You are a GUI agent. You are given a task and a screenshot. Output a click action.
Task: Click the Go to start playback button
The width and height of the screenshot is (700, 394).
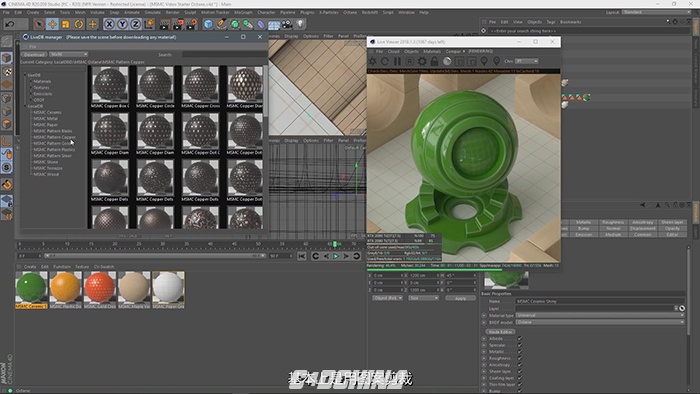pyautogui.click(x=302, y=256)
